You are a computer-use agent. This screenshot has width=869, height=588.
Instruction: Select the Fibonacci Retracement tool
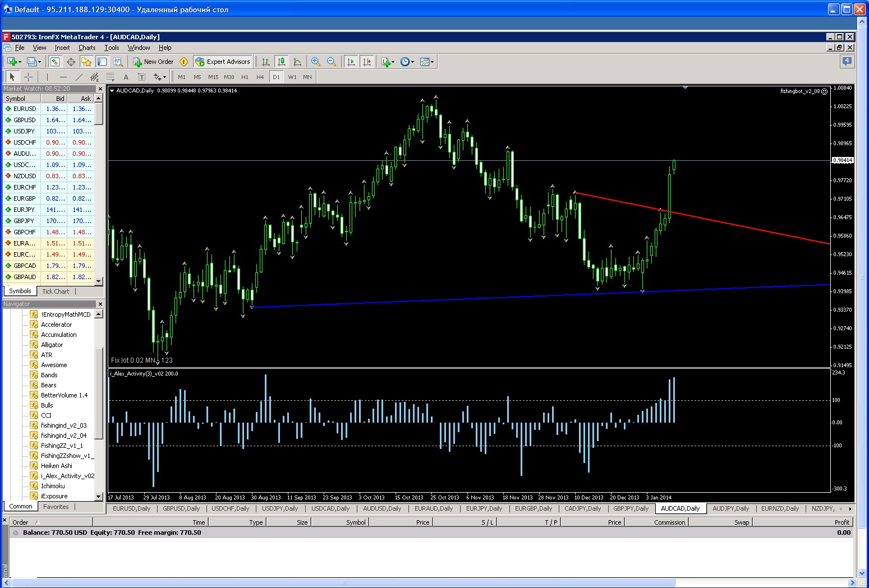pyautogui.click(x=111, y=77)
